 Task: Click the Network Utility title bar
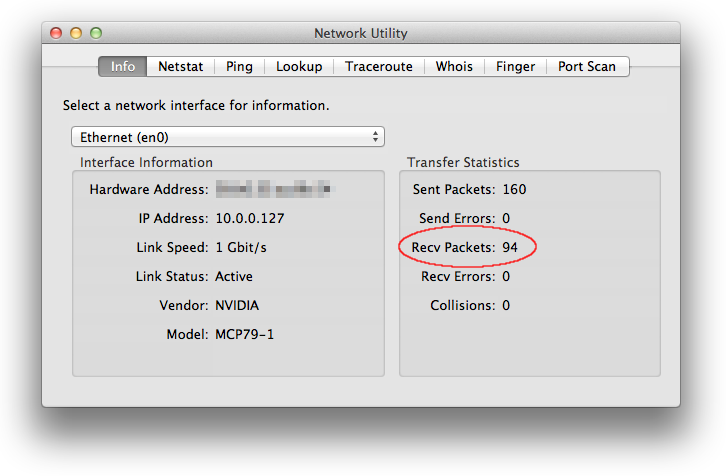pyautogui.click(x=361, y=33)
